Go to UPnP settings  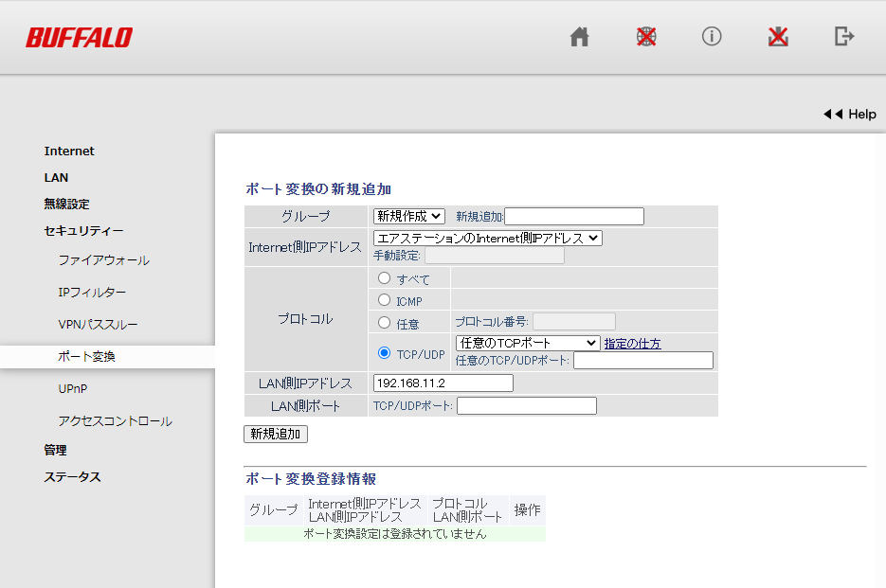[x=73, y=388]
